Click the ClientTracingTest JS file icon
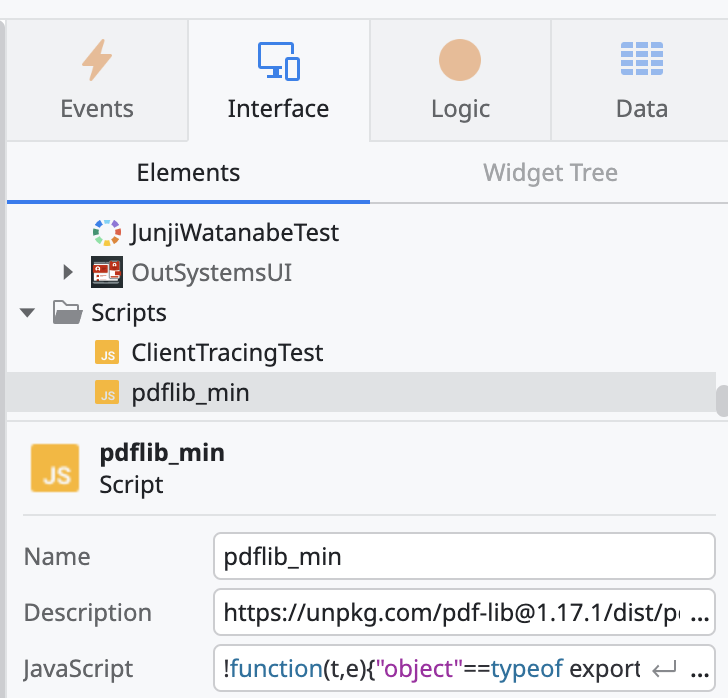This screenshot has height=698, width=728. [x=106, y=353]
